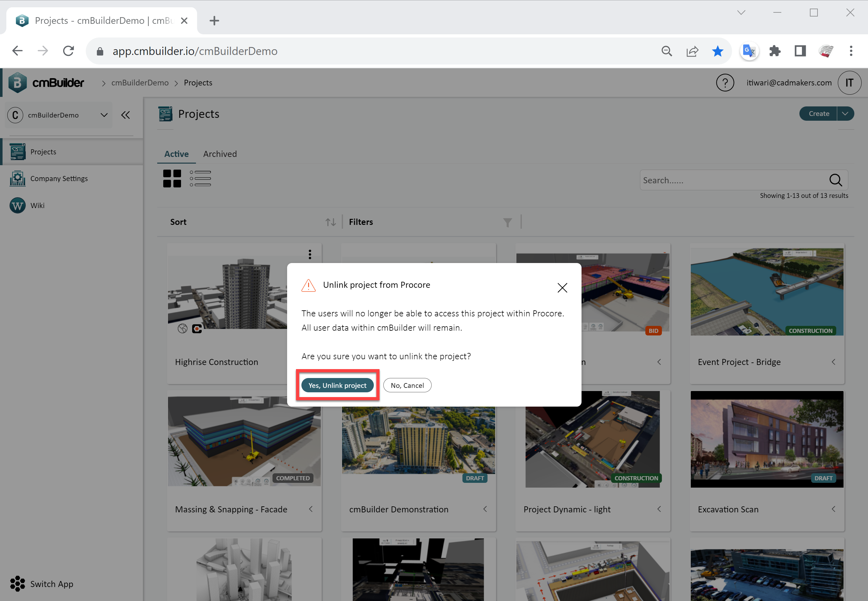
Task: Open the extensions puzzle icon
Action: coord(775,51)
